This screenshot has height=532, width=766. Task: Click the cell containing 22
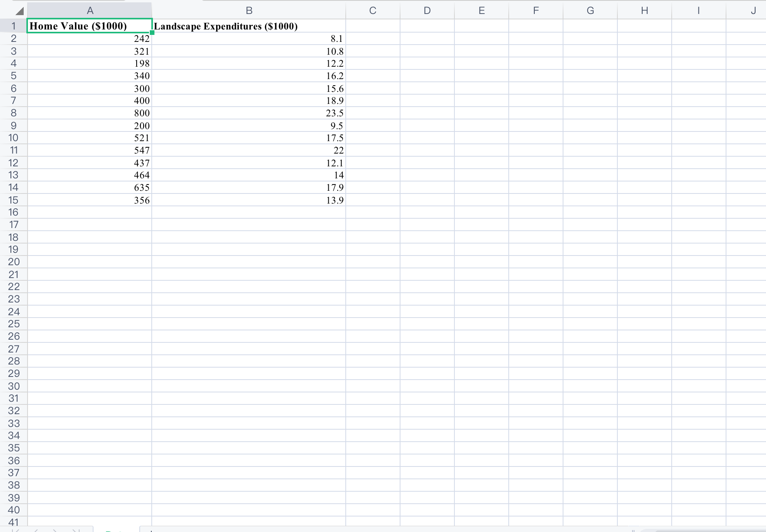coord(249,150)
